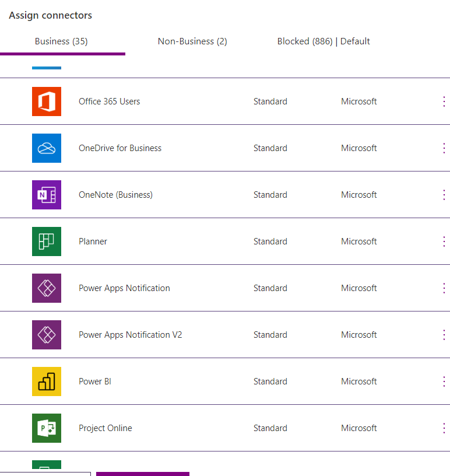Open the overflow menu for Project Online
The image size is (450, 476).
point(444,428)
